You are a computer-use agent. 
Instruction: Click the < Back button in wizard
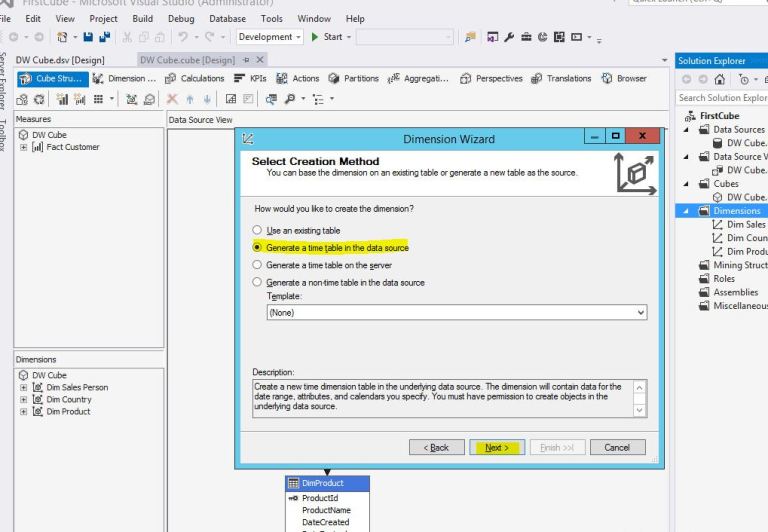[436, 447]
